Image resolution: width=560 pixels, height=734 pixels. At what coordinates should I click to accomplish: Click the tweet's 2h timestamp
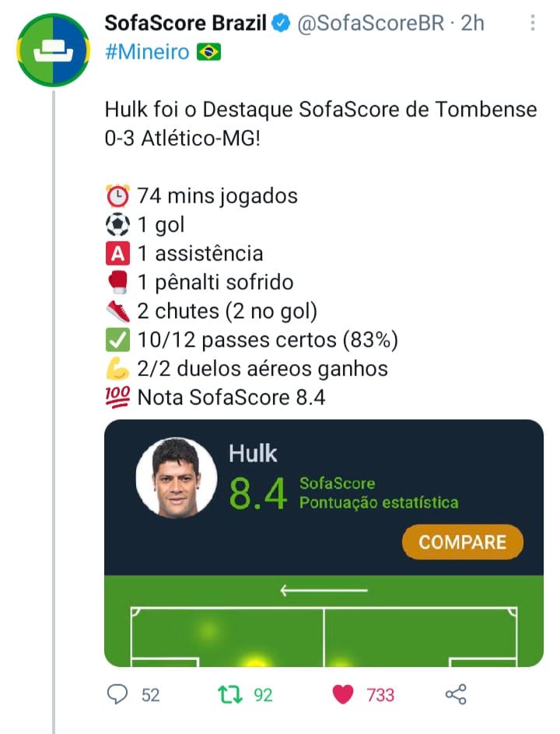pyautogui.click(x=473, y=23)
